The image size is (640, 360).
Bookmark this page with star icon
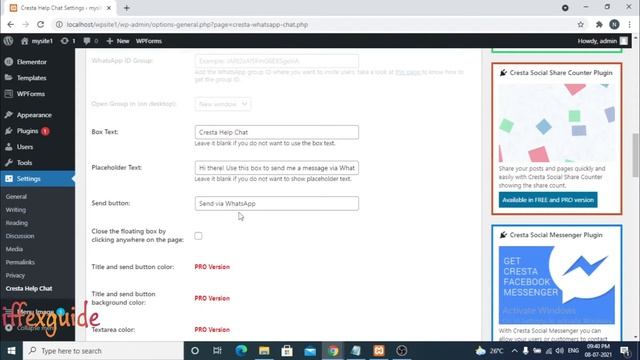[x=580, y=24]
